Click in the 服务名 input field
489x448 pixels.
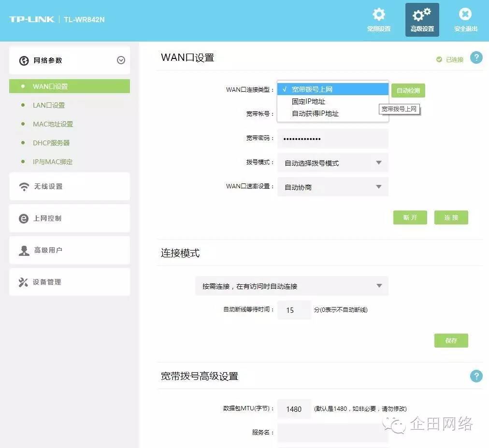click(x=332, y=433)
